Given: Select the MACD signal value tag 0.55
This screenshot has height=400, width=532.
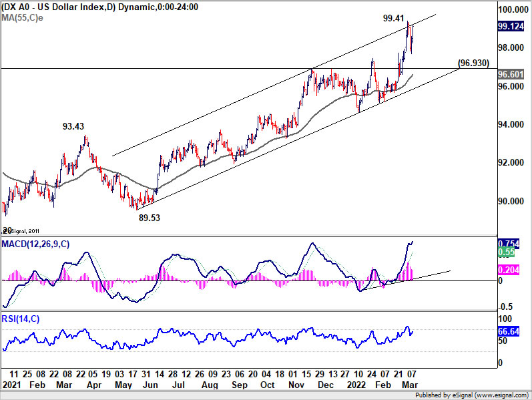Looking at the screenshot, I should [x=506, y=252].
